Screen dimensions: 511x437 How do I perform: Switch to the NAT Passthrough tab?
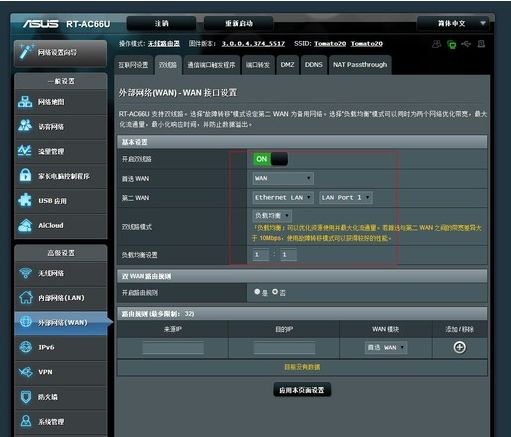pos(360,65)
